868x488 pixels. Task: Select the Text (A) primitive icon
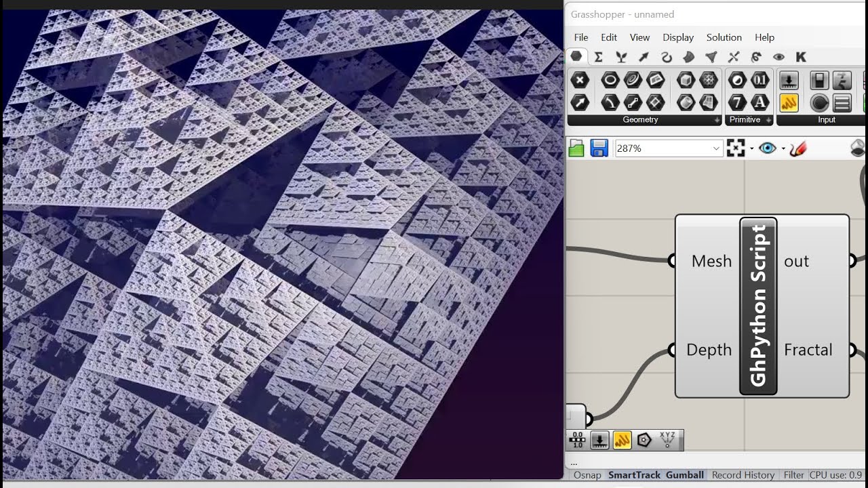[759, 102]
